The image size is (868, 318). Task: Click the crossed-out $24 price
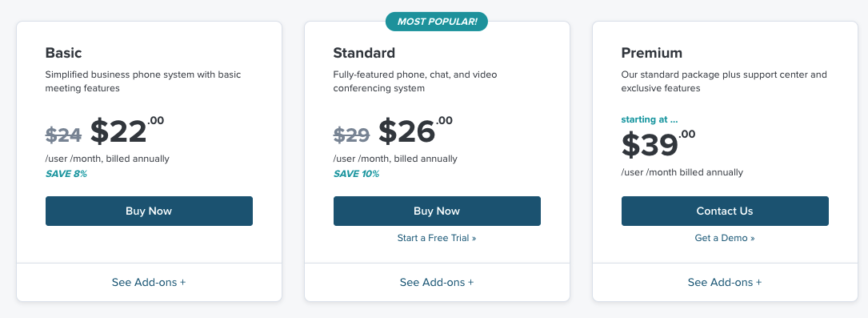(x=64, y=135)
